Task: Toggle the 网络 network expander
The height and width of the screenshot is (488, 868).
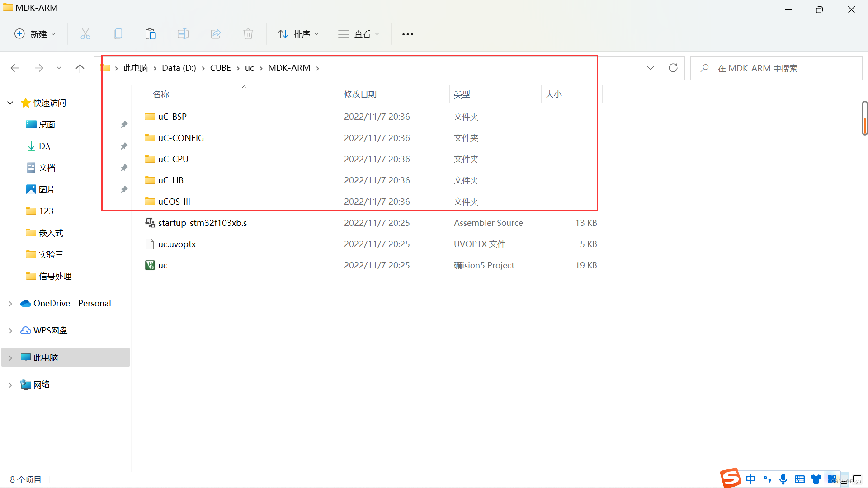Action: point(9,385)
